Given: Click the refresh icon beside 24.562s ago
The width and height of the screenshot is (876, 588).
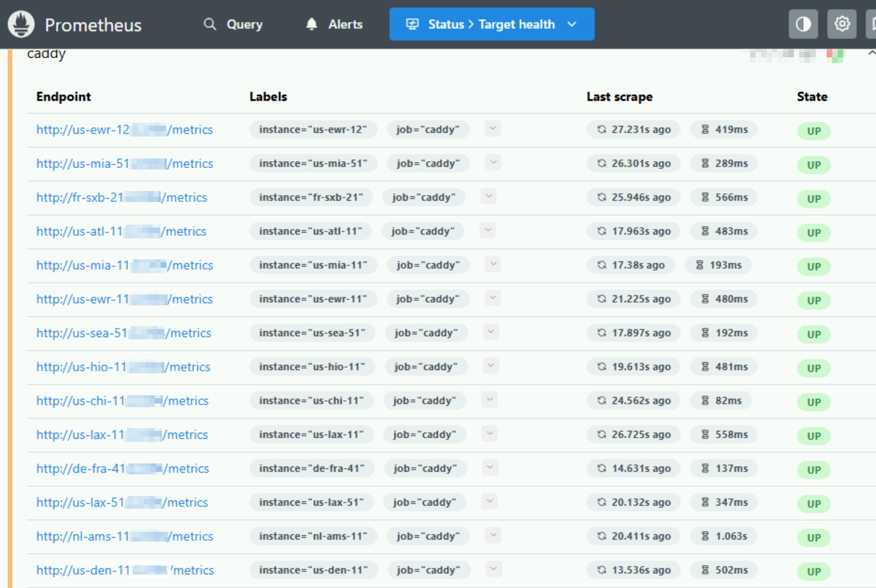Looking at the screenshot, I should [602, 400].
